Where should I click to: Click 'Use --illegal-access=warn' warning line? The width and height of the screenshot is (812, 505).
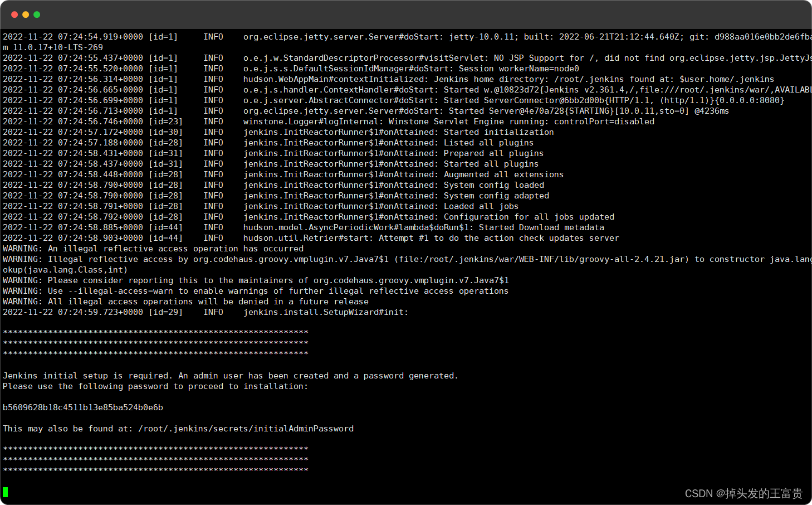(256, 291)
